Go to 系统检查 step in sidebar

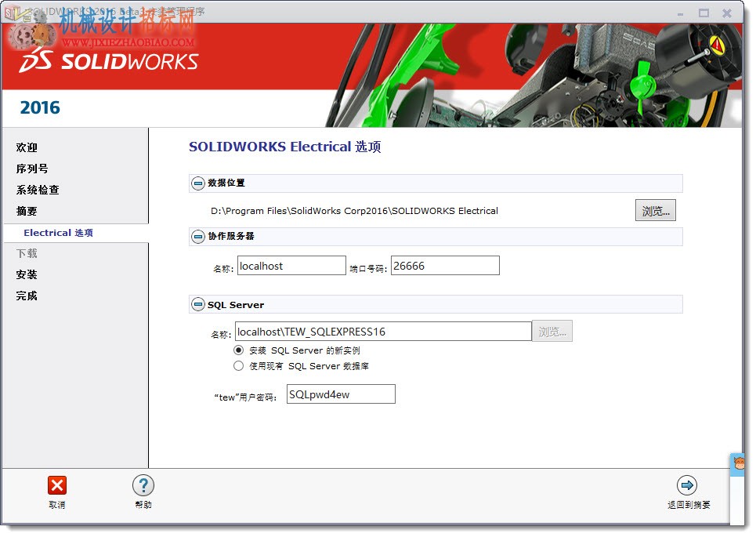coord(38,190)
